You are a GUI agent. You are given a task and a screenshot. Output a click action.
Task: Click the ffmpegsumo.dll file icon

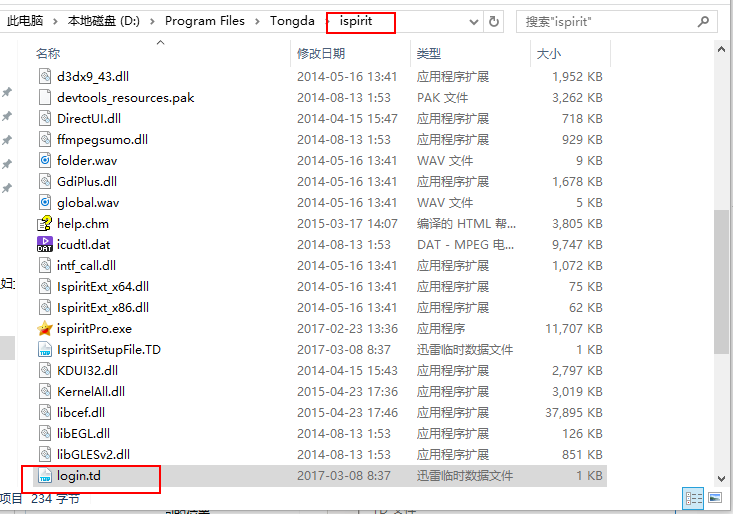pyautogui.click(x=45, y=139)
